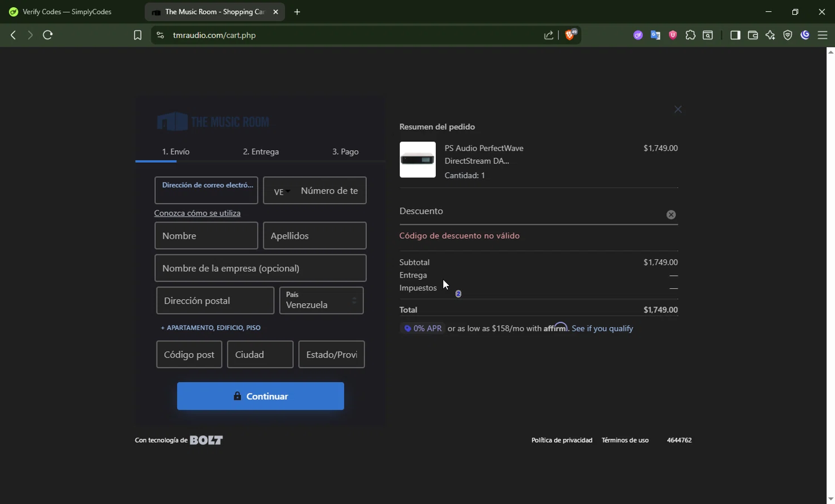Screen dimensions: 835x504
Task: Focus the email address input field
Action: point(206,190)
